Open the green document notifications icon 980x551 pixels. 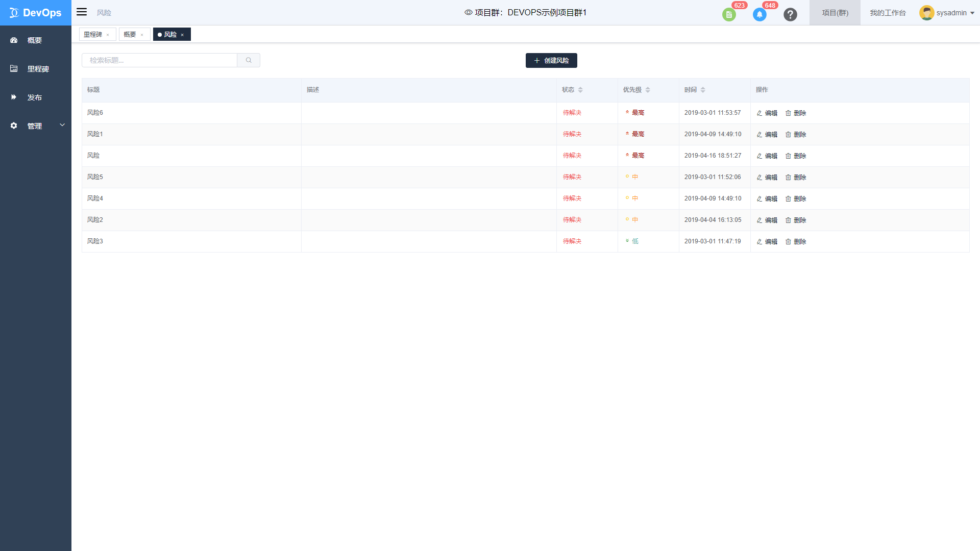click(x=729, y=15)
